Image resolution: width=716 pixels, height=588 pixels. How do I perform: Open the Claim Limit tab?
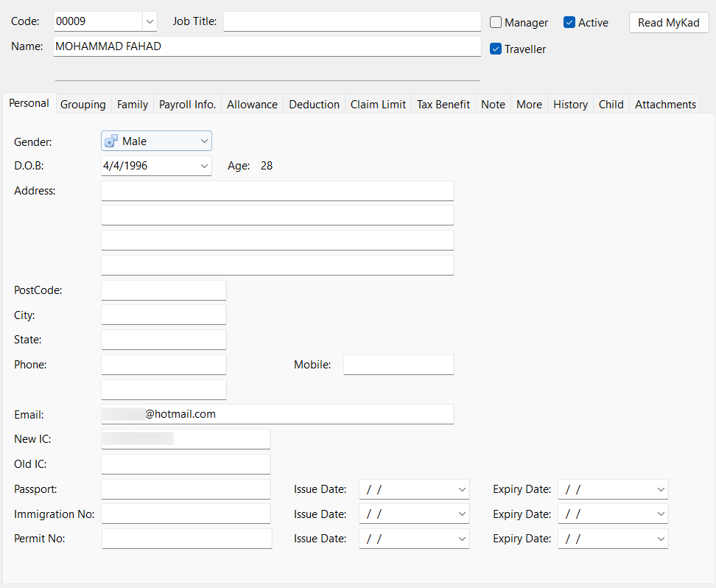pos(378,105)
